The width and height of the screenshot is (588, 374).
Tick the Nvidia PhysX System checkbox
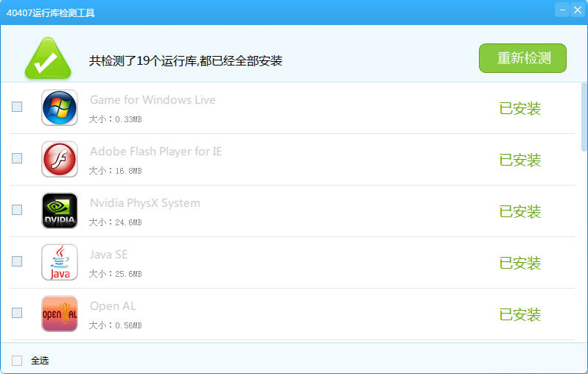[17, 210]
